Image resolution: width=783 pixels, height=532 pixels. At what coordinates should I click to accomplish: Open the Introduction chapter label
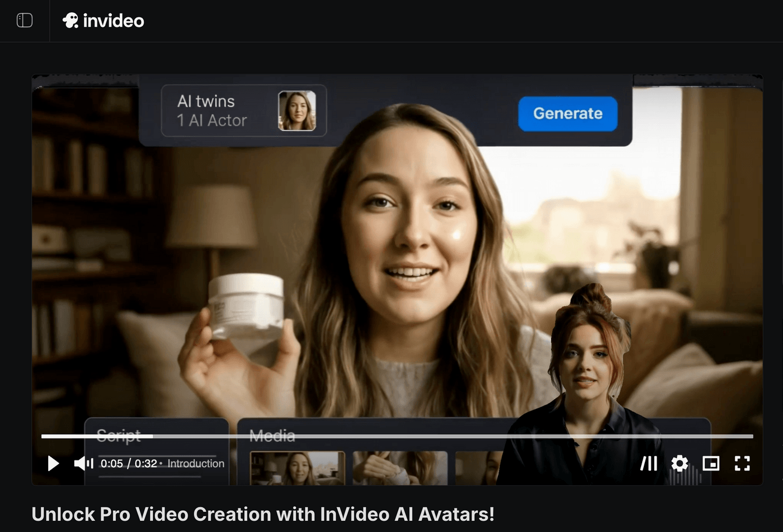pyautogui.click(x=196, y=463)
